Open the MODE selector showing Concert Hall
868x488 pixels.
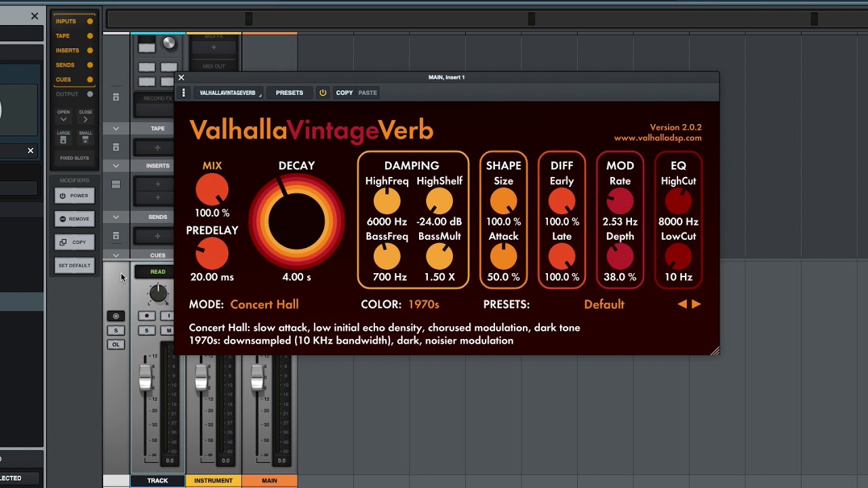(264, 304)
